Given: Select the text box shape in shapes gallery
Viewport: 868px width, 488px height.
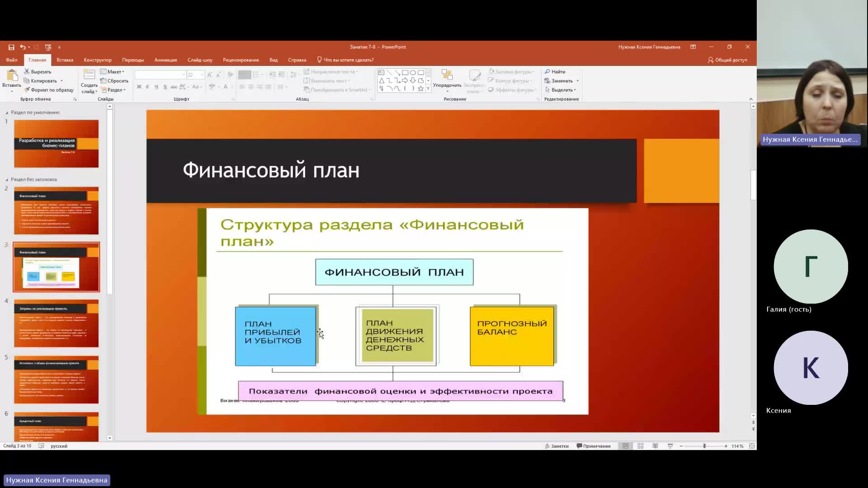Looking at the screenshot, I should (x=381, y=72).
